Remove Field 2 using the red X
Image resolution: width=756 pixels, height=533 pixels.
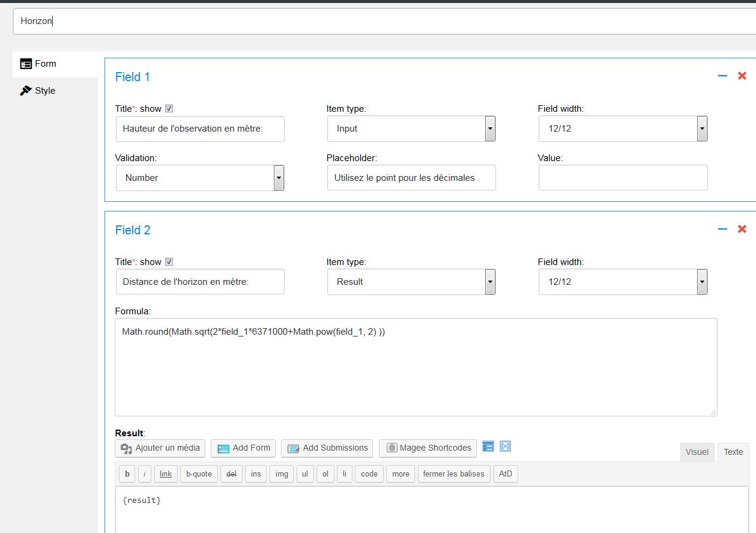click(742, 230)
